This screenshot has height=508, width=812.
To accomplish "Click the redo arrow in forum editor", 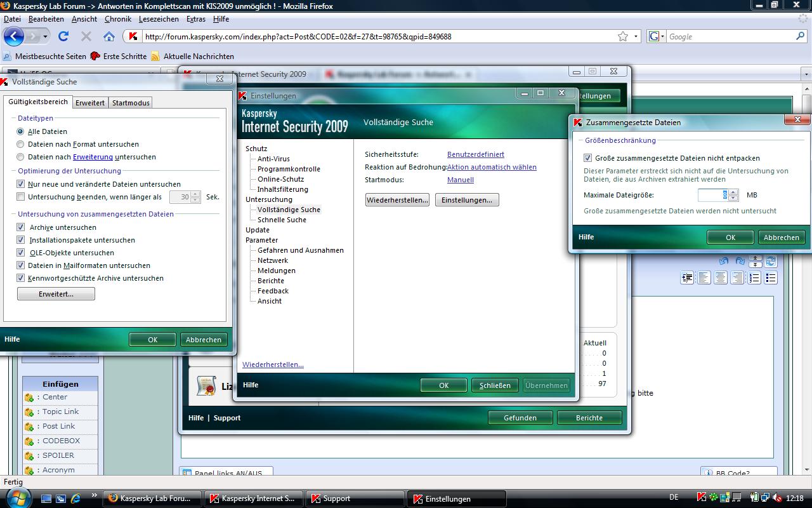I will pyautogui.click(x=740, y=261).
